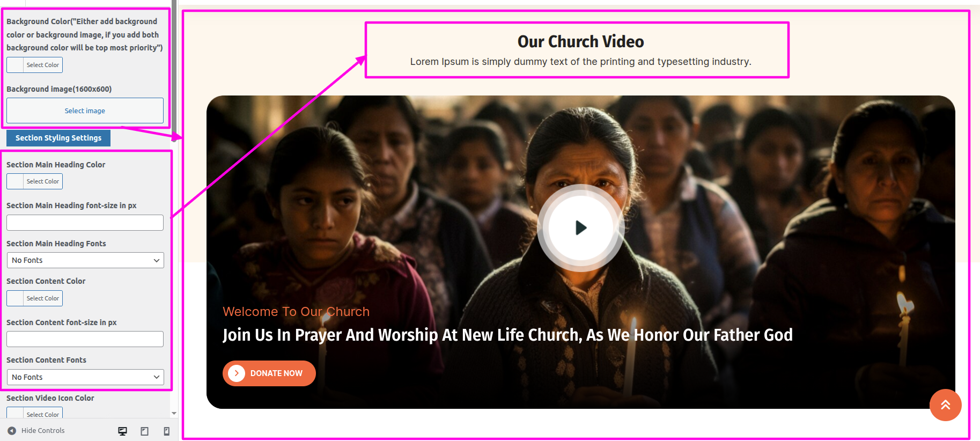Click the DONATE NOW button
This screenshot has width=980, height=441.
269,373
